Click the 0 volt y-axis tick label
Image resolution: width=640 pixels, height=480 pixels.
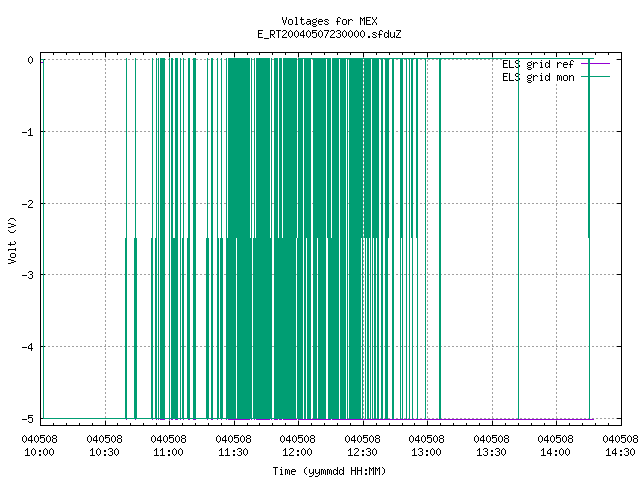(x=30, y=60)
